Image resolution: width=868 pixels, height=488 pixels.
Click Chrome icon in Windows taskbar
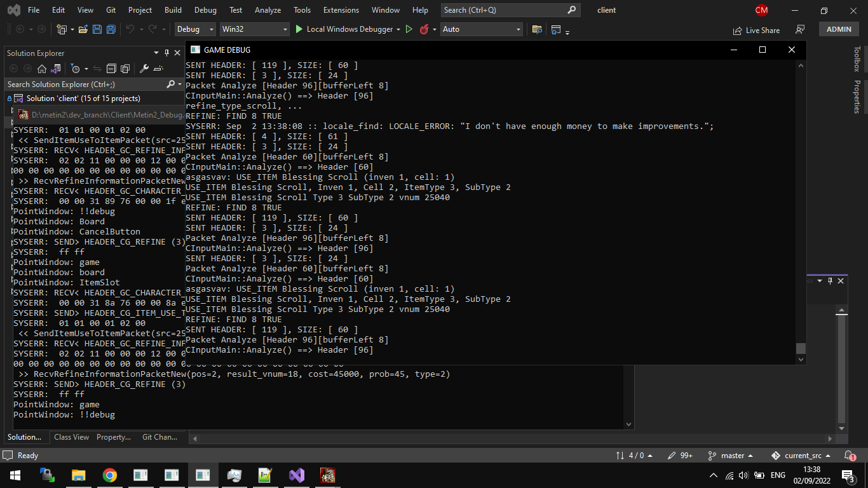110,475
